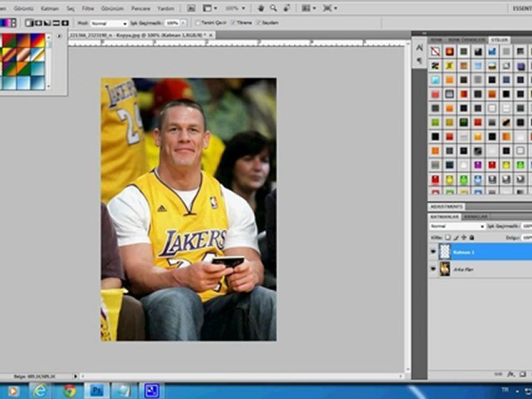Switch to the Kanallar tab
Viewport: 532px width, 399px height.
point(475,217)
